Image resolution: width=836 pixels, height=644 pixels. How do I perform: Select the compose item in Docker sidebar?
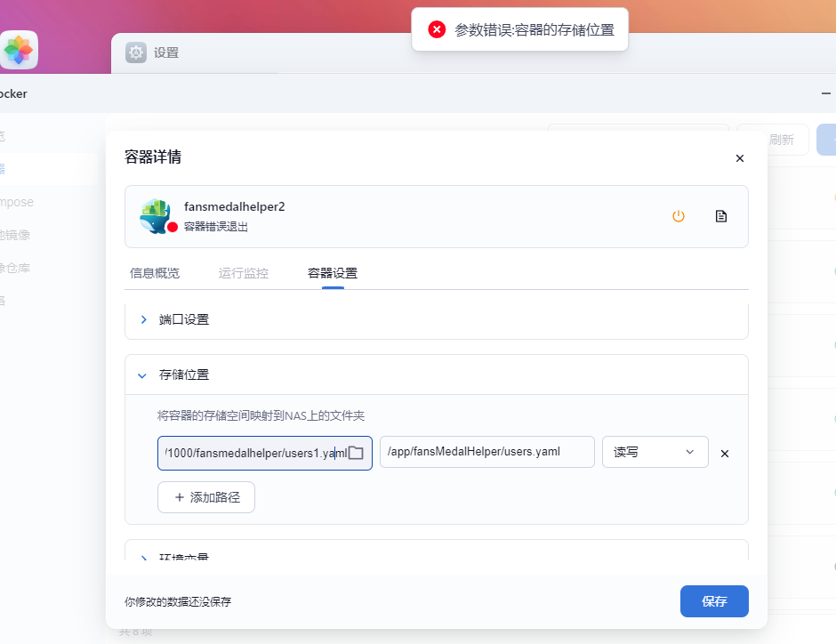tap(16, 202)
